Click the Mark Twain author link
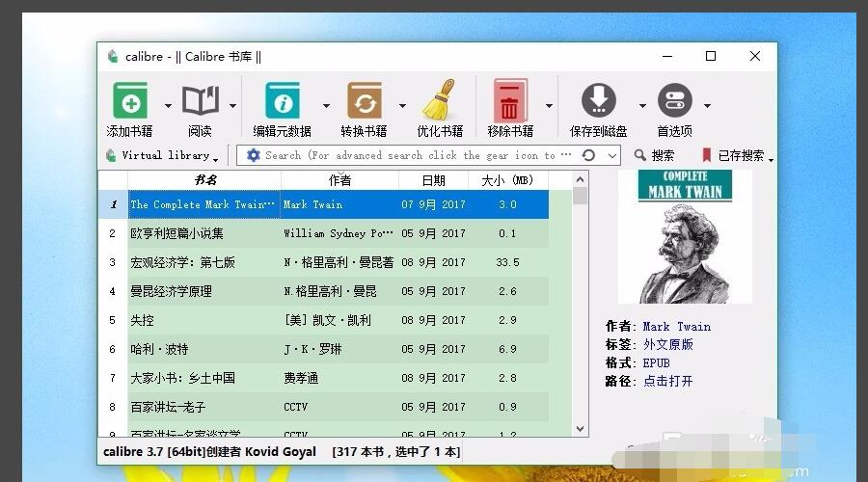This screenshot has height=482, width=868. 676,327
